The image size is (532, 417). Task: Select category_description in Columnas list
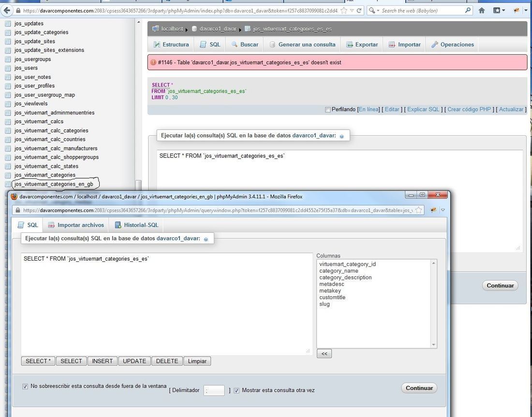(345, 277)
